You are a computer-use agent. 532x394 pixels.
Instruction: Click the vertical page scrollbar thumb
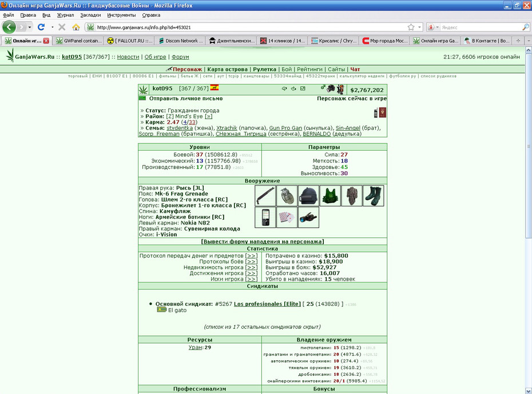point(529,146)
